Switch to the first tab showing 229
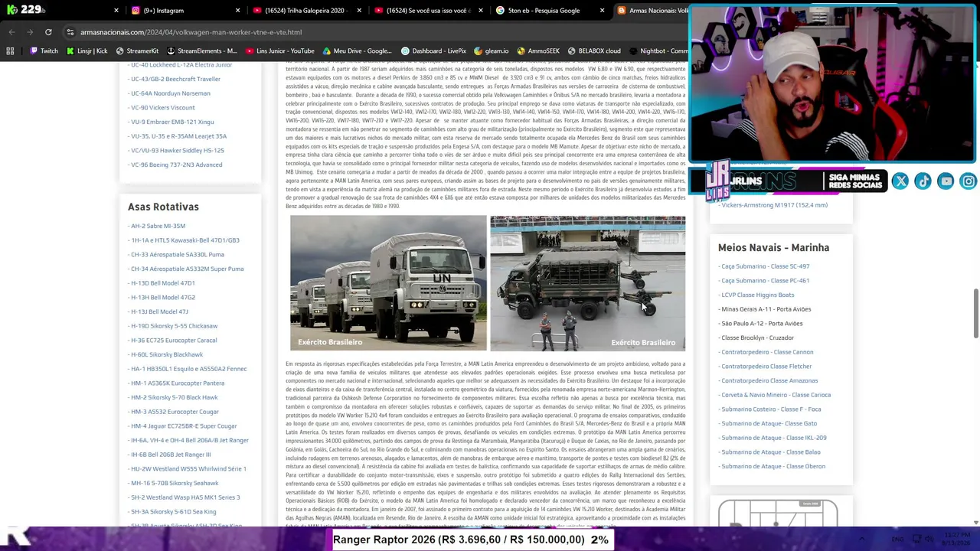Screen dimensions: 980x551 point(61,11)
